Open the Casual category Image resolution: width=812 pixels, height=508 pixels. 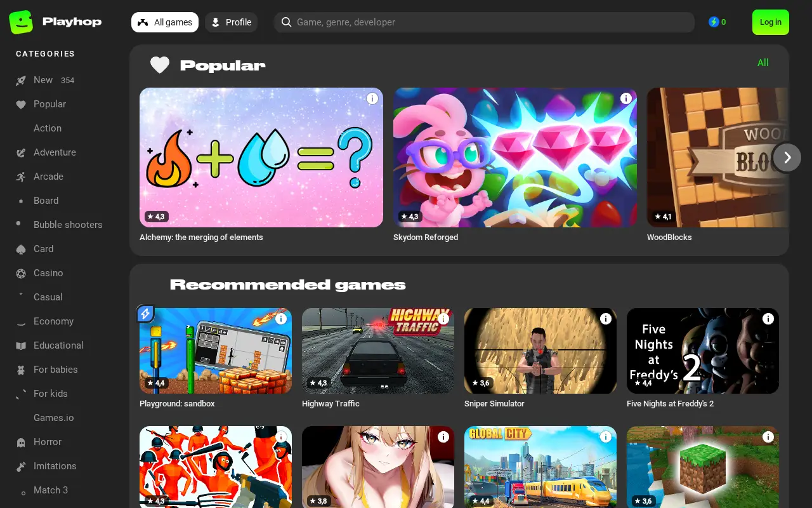click(48, 297)
